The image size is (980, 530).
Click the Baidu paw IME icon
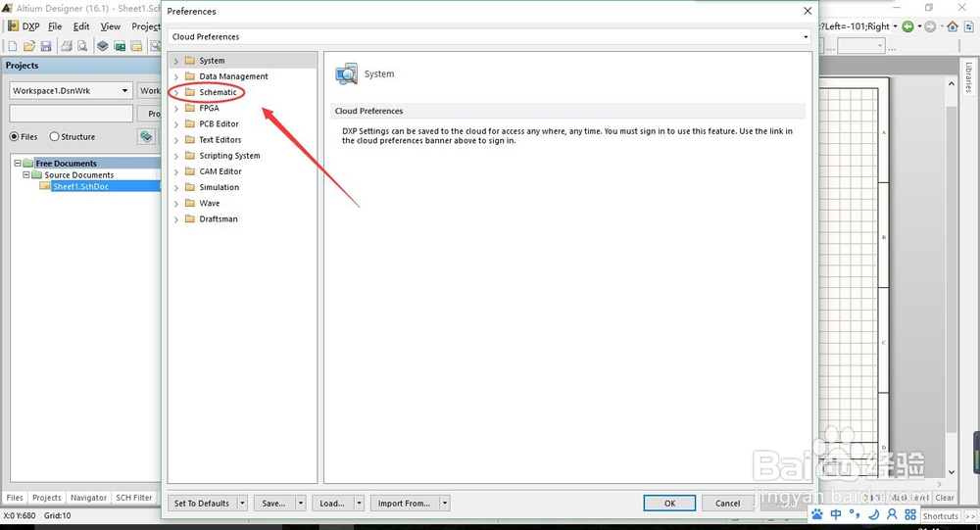click(817, 514)
